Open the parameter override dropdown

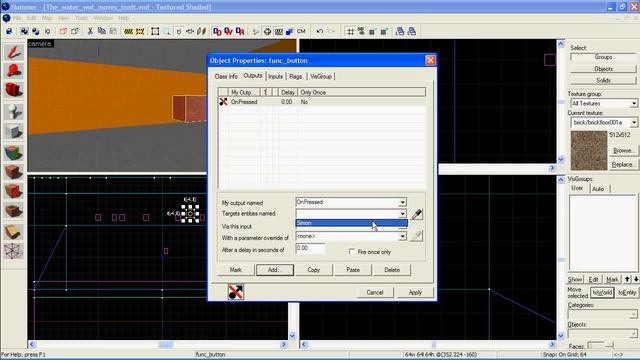click(402, 236)
